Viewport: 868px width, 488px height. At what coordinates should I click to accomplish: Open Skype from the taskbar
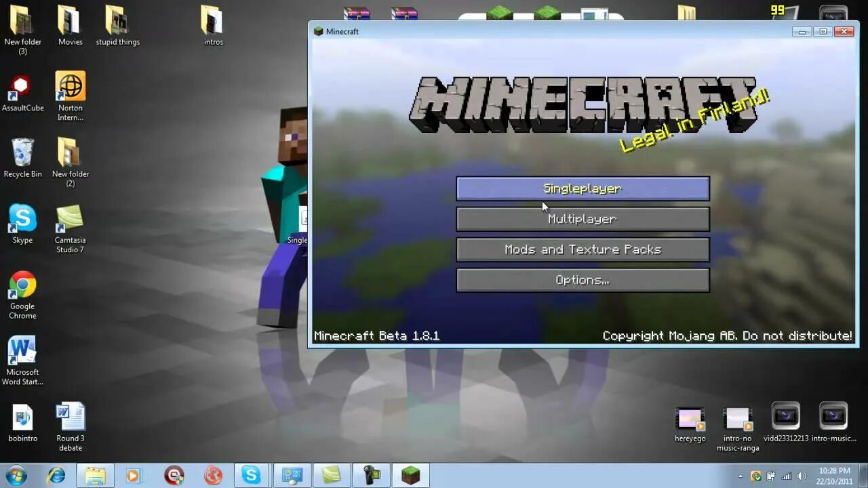[x=252, y=476]
